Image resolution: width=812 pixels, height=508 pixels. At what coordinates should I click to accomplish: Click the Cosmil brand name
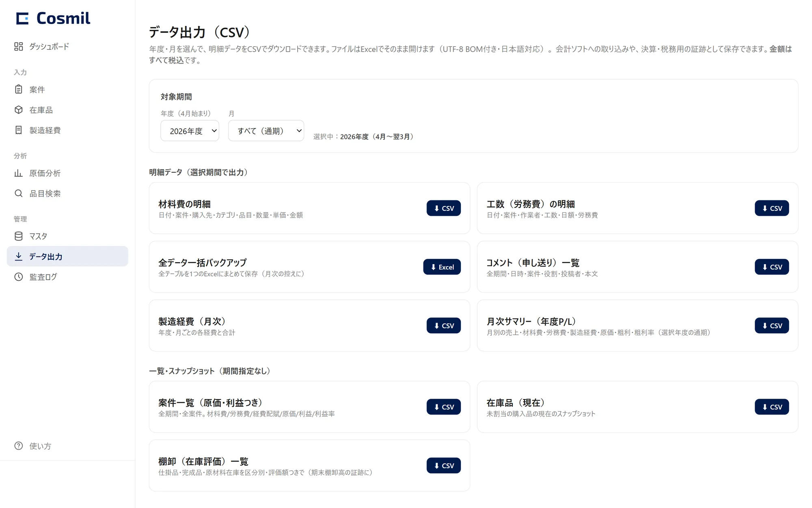click(x=63, y=18)
